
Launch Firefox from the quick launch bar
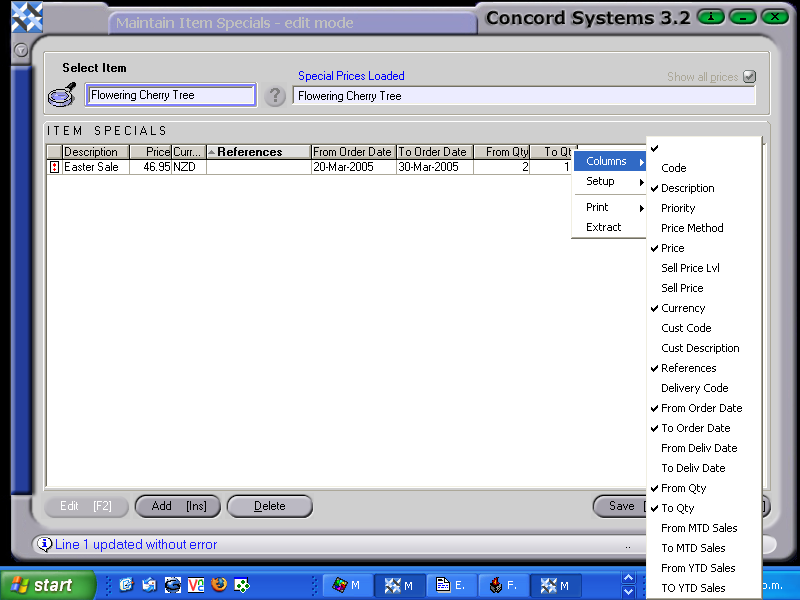coord(219,584)
